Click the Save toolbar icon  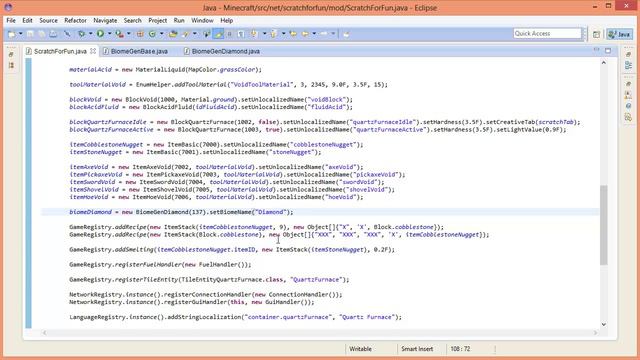[30, 34]
